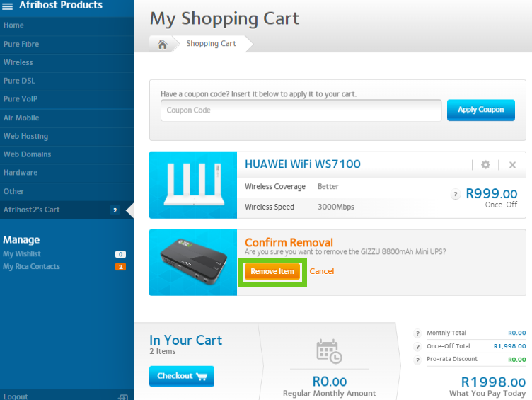This screenshot has height=400, width=532.
Task: Confirm with the Remove Item button
Action: (x=272, y=271)
